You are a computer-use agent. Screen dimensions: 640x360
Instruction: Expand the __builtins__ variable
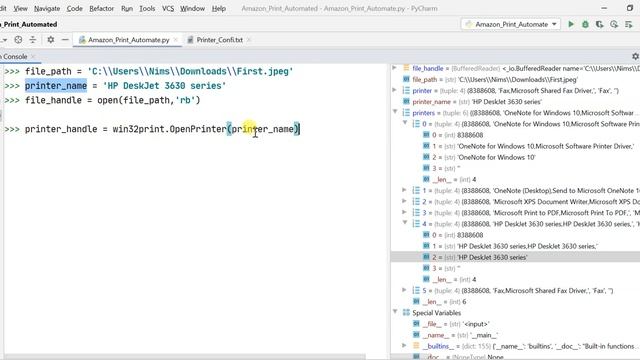coord(405,346)
